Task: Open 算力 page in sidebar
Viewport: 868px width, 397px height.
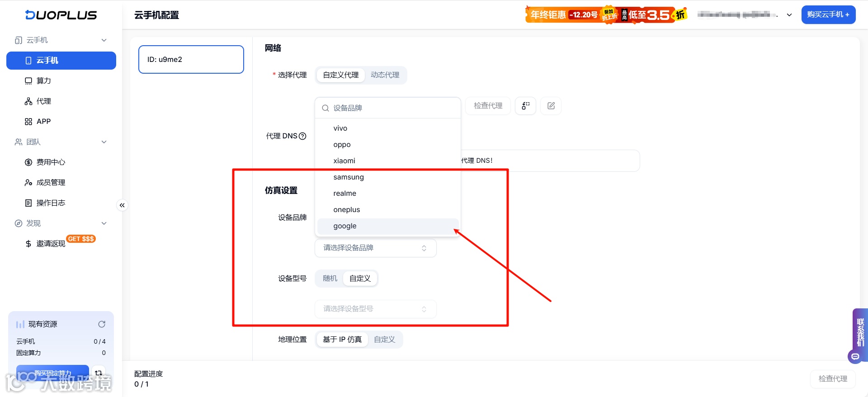Action: 61,81
